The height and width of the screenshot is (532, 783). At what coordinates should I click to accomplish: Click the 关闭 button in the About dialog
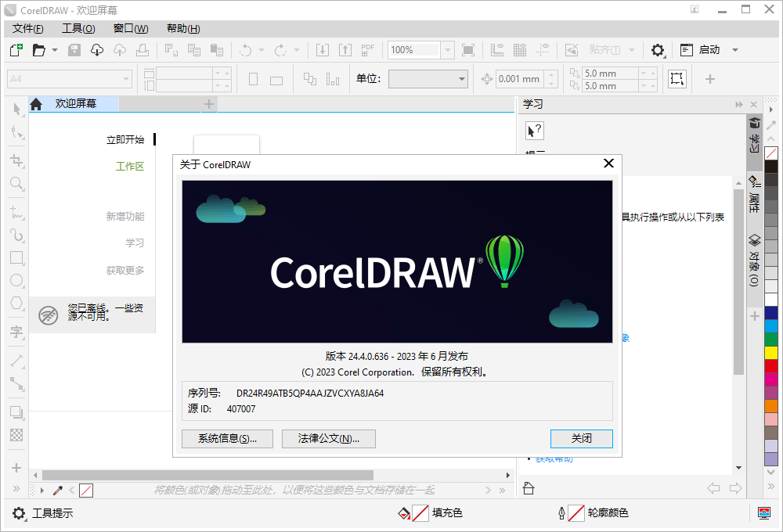coord(581,439)
